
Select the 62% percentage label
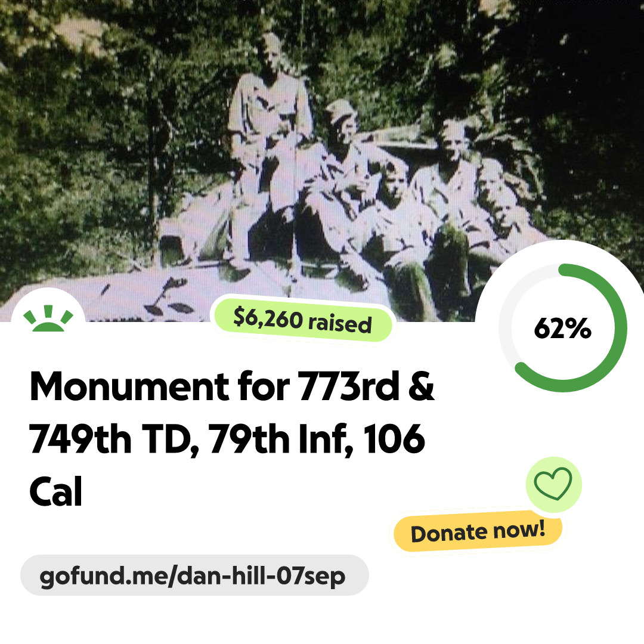(562, 328)
